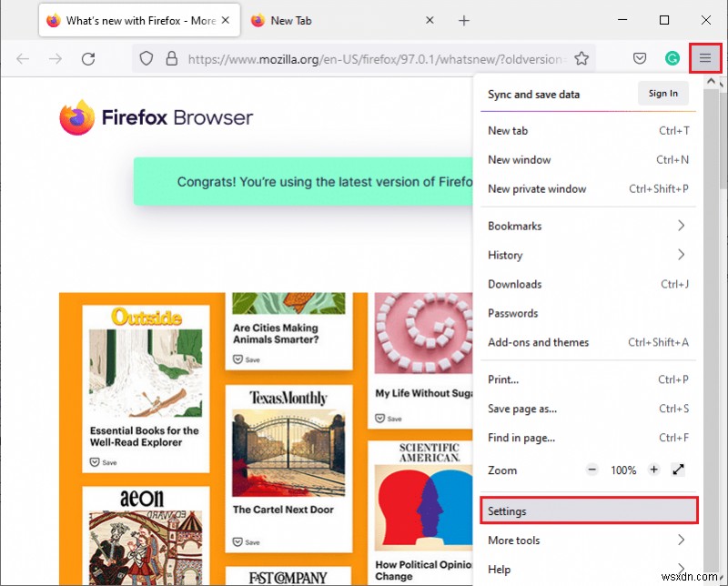Decrease zoom with the minus control
The image size is (728, 586).
click(591, 470)
